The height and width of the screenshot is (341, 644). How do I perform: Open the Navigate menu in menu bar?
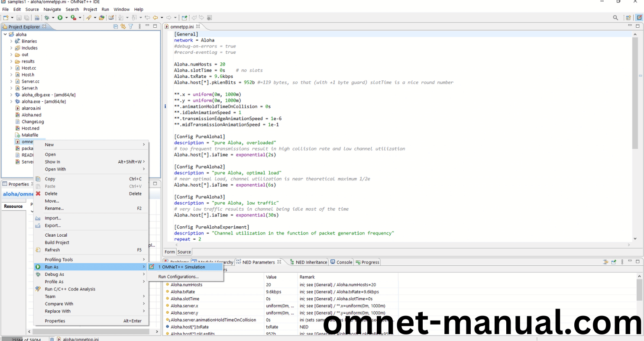tap(52, 9)
